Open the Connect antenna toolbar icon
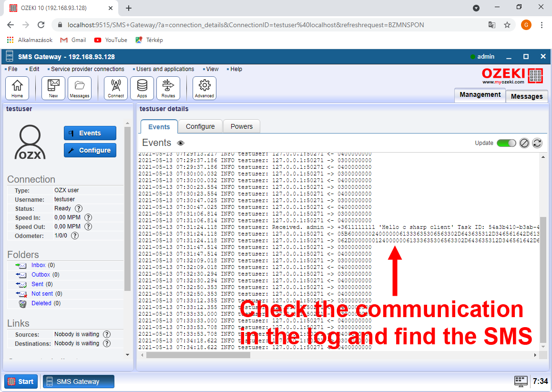552x392 pixels. [x=116, y=88]
